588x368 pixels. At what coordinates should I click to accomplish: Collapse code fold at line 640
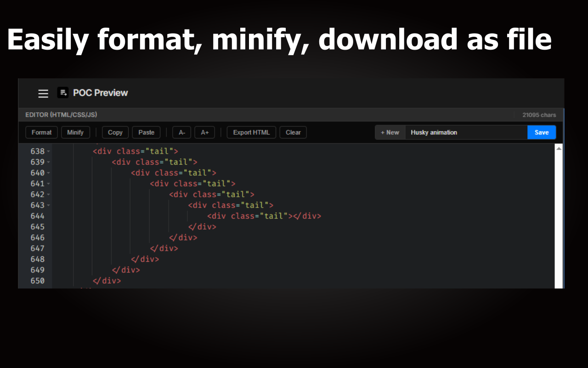pyautogui.click(x=49, y=173)
